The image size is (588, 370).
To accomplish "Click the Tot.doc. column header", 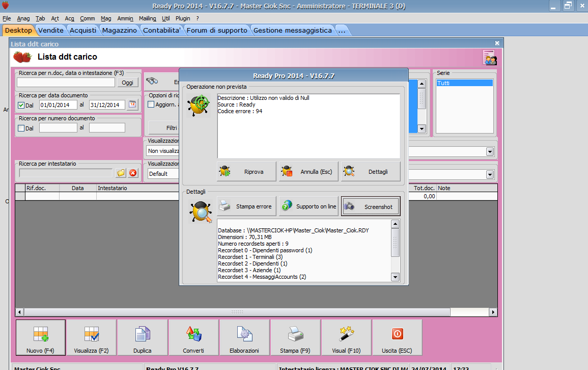I will [x=423, y=188].
